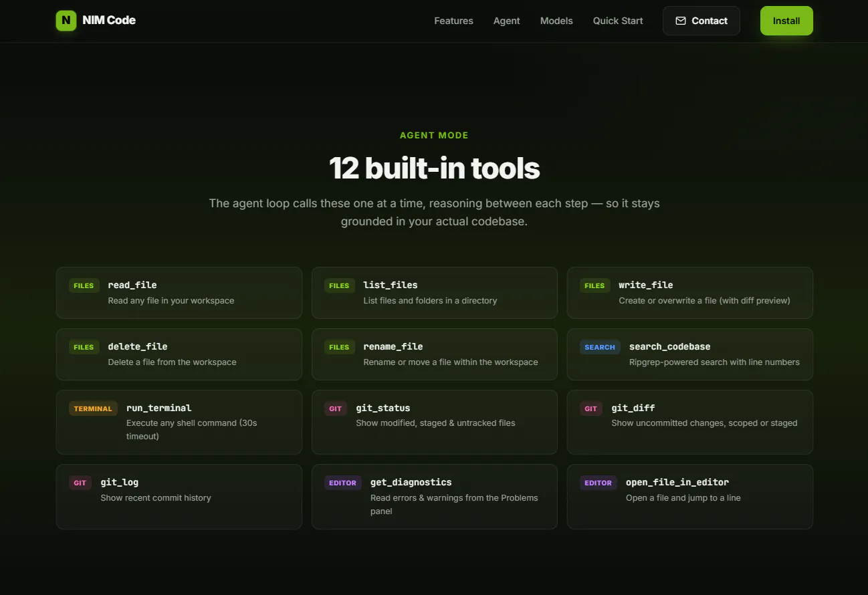
Task: Click the FILES badge on list_files
Action: tap(339, 285)
